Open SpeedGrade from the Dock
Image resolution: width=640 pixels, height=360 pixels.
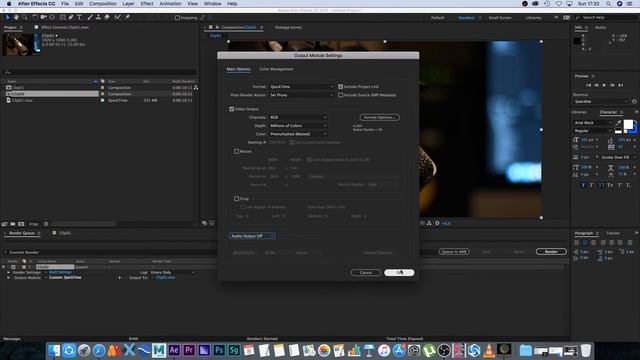tap(234, 350)
